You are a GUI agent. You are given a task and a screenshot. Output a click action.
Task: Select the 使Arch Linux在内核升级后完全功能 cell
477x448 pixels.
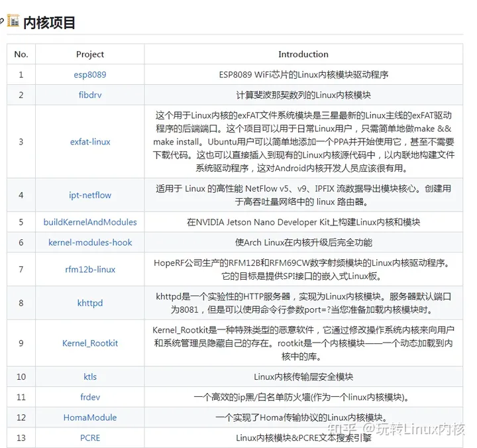pos(303,243)
